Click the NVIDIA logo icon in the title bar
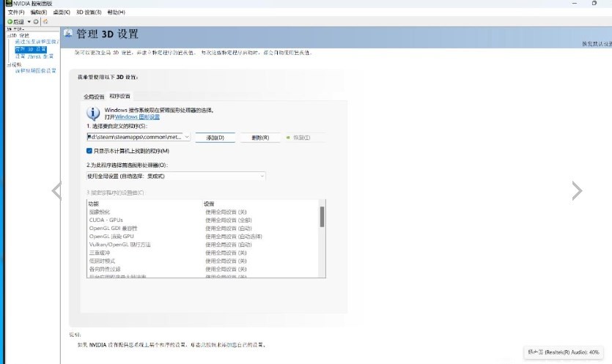 click(9, 3)
